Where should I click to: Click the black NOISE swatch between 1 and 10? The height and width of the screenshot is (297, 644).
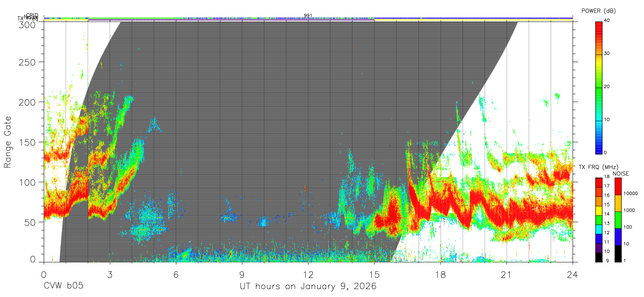pos(617,253)
